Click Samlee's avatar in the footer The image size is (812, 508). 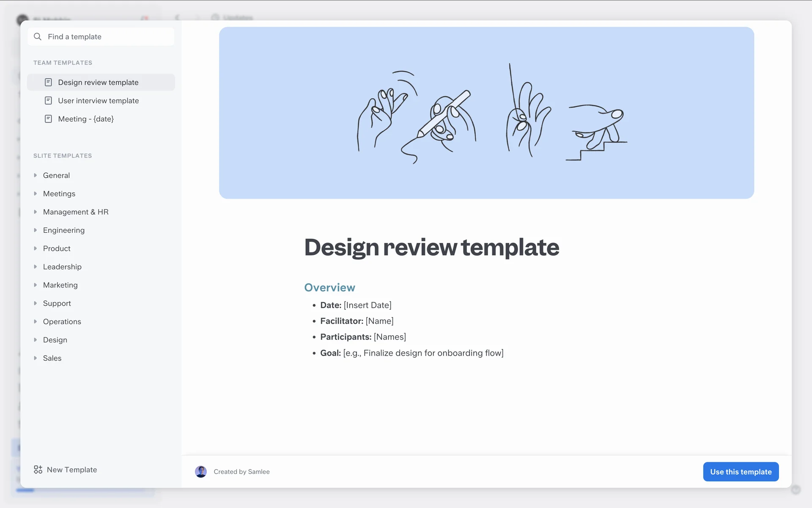coord(201,472)
